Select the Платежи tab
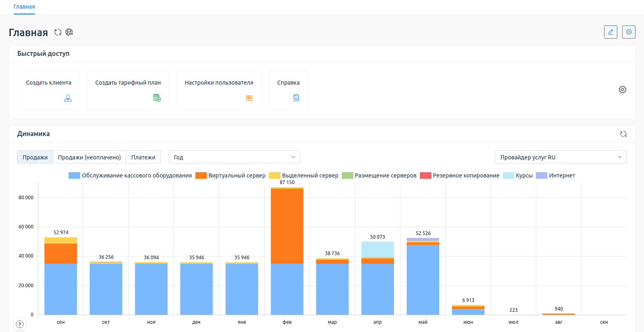 click(143, 157)
